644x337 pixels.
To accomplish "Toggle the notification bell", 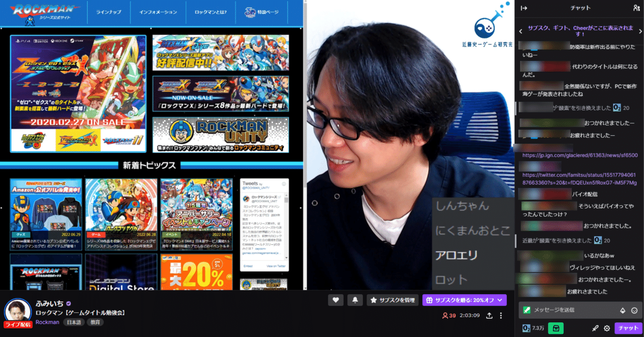I will pos(355,300).
